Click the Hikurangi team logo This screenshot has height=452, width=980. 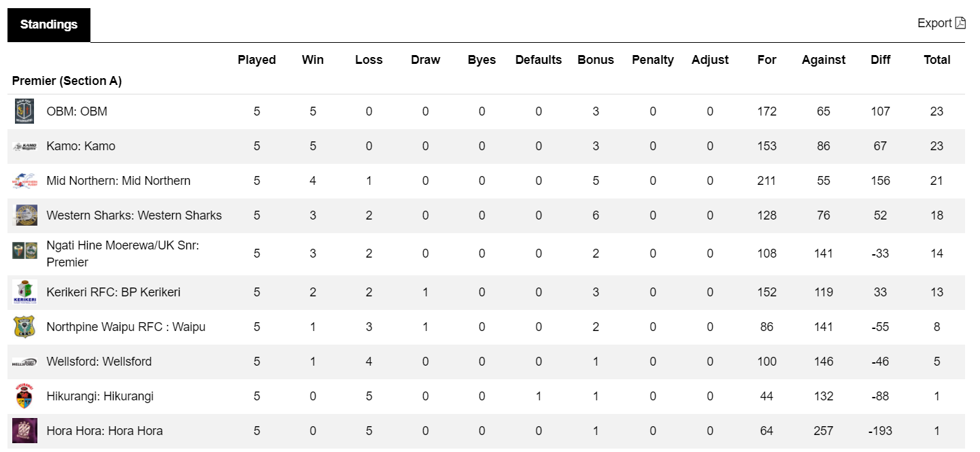[24, 396]
